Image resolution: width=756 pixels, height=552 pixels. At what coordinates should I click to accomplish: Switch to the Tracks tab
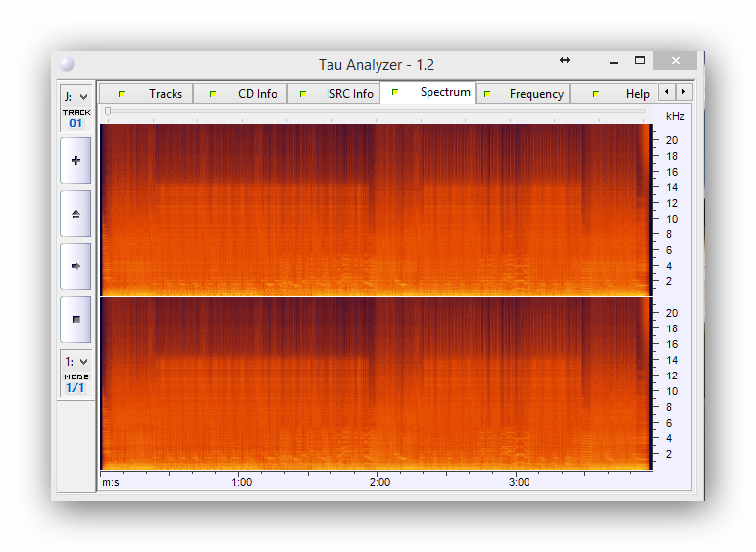(154, 94)
